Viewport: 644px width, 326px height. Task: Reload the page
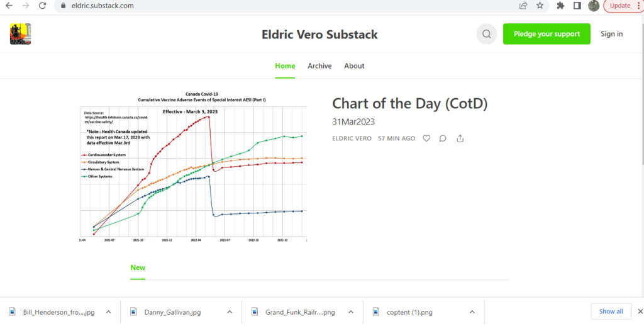click(42, 6)
